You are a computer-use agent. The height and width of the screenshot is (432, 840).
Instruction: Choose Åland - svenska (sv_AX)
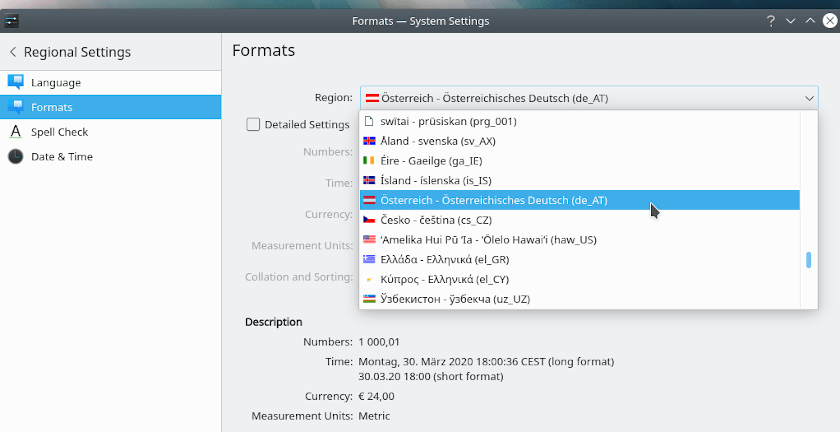coord(580,141)
